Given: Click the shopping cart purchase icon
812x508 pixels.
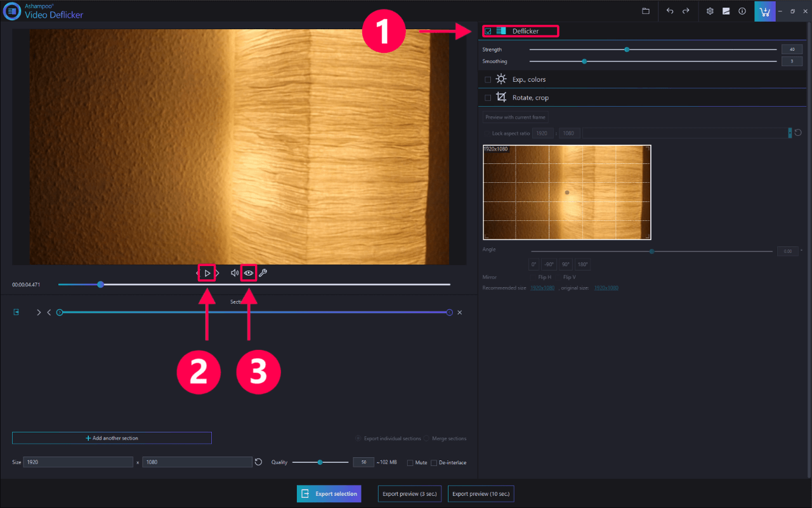Looking at the screenshot, I should 764,11.
